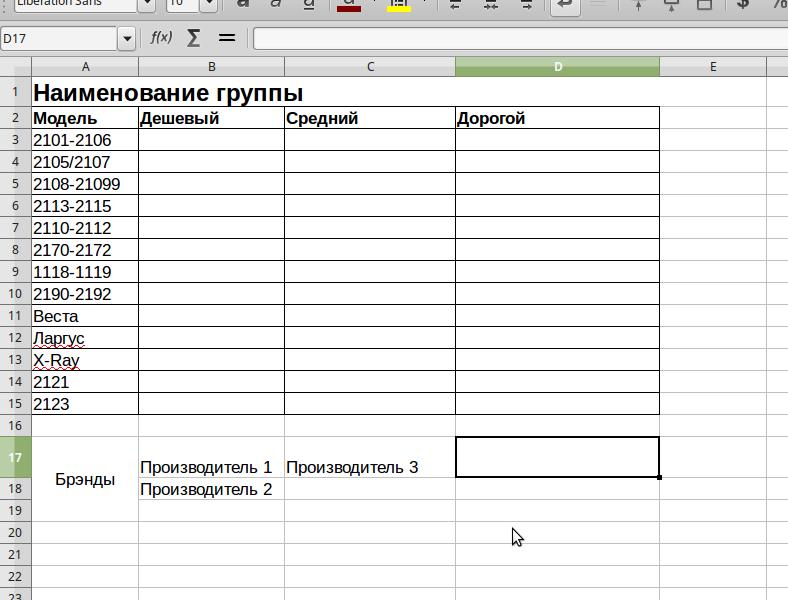Select row 17 header
The image size is (788, 600).
click(15, 457)
